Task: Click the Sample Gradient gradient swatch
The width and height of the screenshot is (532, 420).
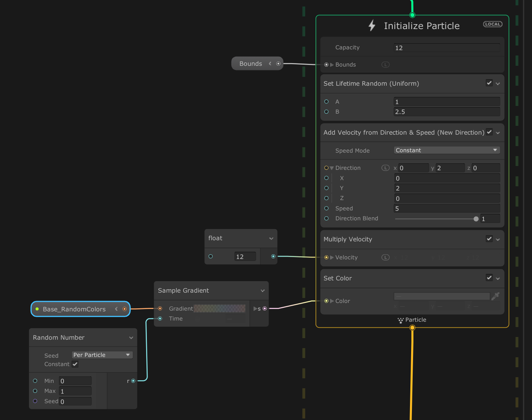Action: (220, 309)
